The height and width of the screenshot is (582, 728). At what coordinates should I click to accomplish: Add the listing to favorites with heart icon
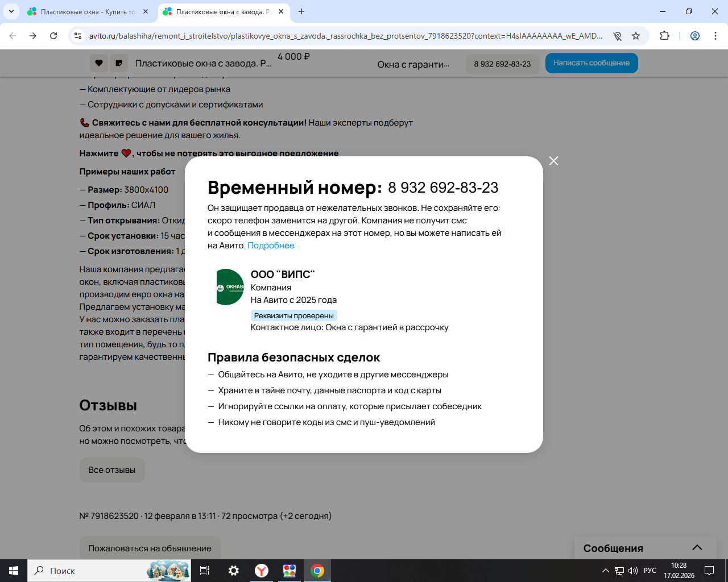pos(99,63)
